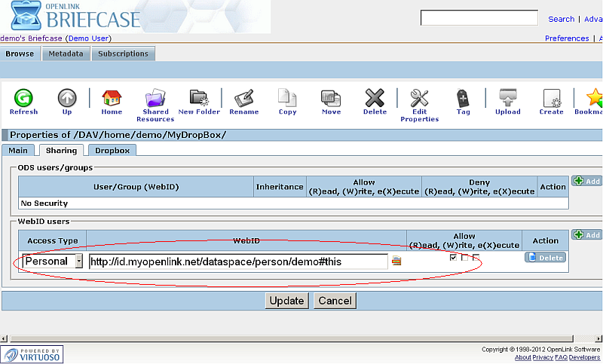Open the Home folder icon

tap(112, 102)
